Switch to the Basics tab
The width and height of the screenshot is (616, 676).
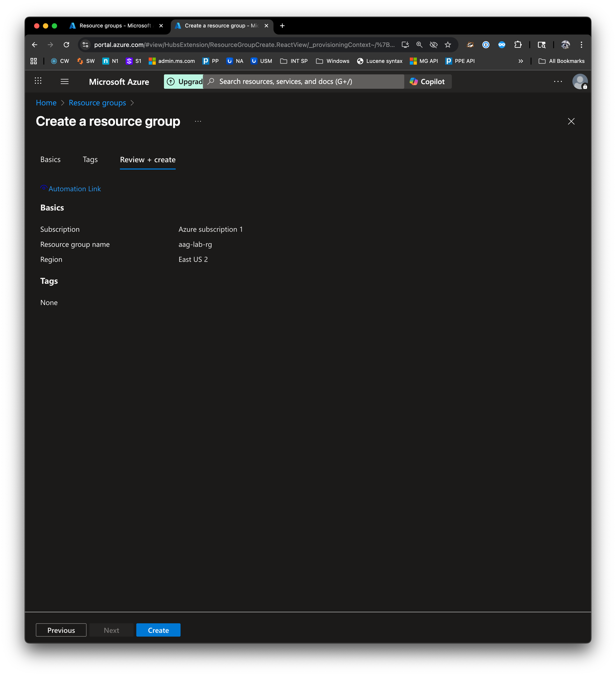point(51,160)
